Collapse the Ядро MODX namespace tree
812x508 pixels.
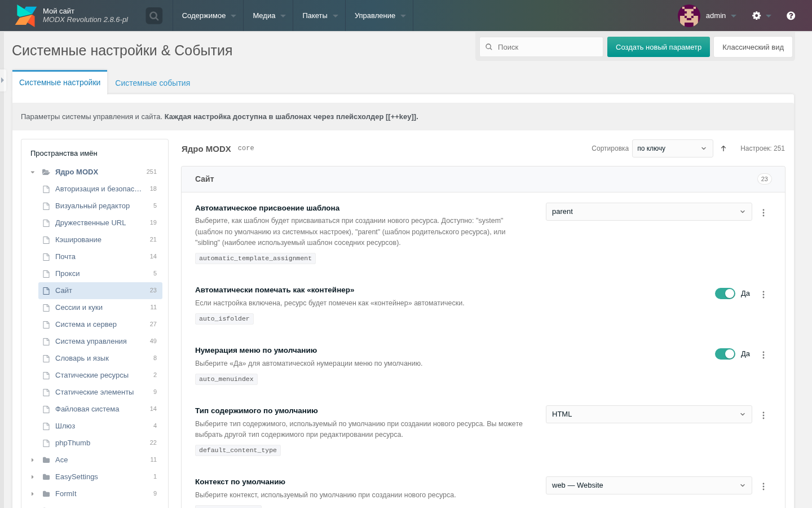point(33,172)
